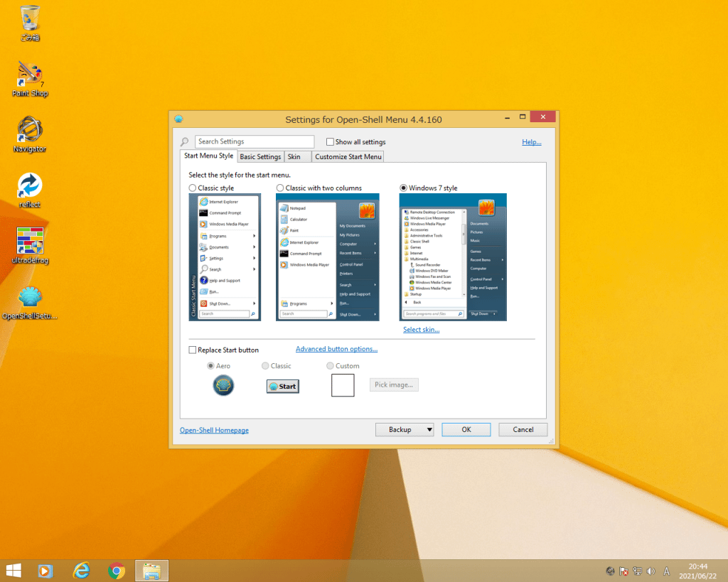Enable the Show all settings checkbox
This screenshot has width=728, height=582.
[x=330, y=142]
